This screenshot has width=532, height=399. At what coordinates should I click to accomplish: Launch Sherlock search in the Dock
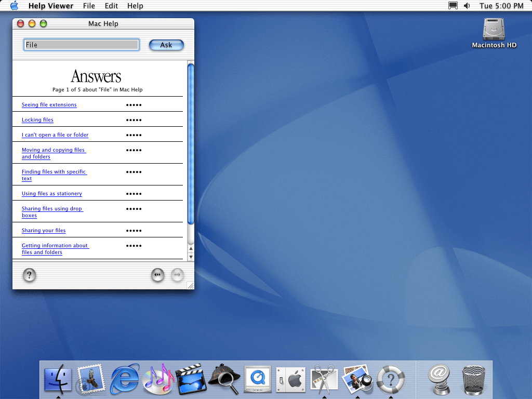(x=224, y=379)
